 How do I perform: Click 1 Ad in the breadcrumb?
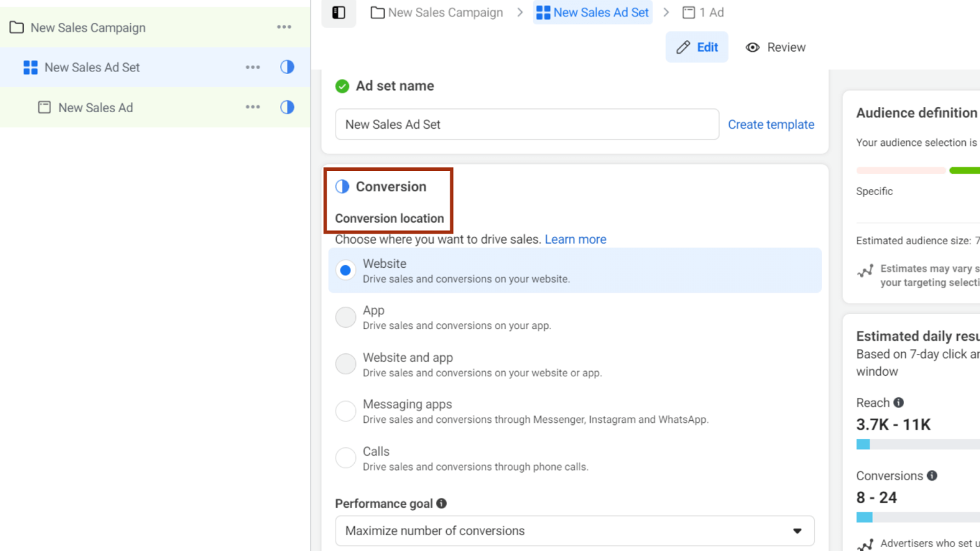(x=709, y=12)
